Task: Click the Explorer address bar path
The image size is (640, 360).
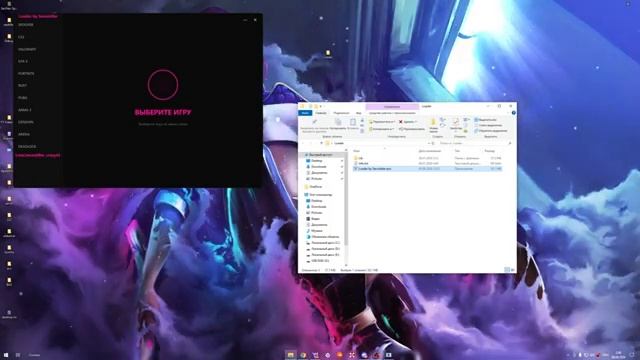Action: (376, 143)
